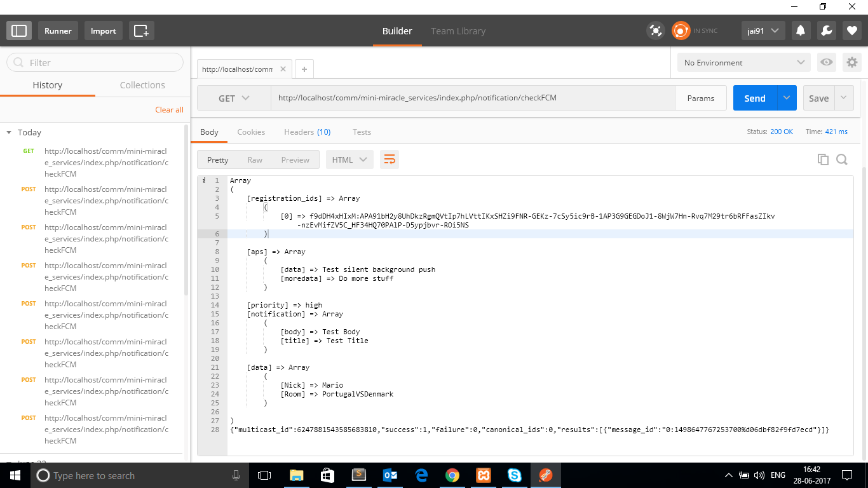This screenshot has width=868, height=488.
Task: Collapse the sidebar panel
Action: pos(18,30)
